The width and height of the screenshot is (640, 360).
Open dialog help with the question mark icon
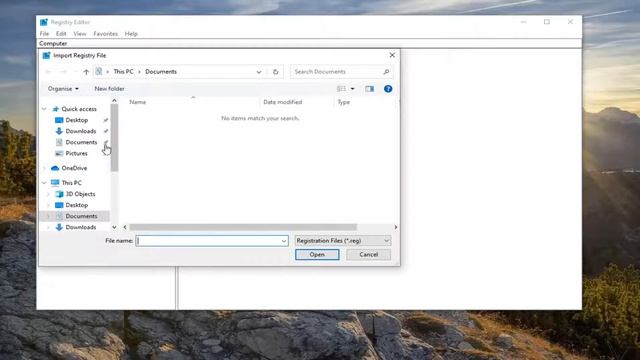388,89
